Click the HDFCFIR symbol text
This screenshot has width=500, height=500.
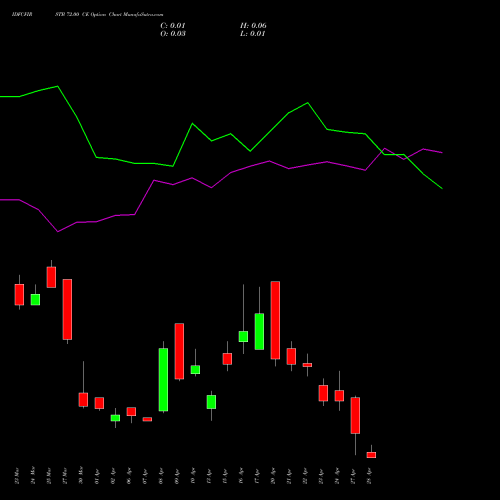pos(22,15)
